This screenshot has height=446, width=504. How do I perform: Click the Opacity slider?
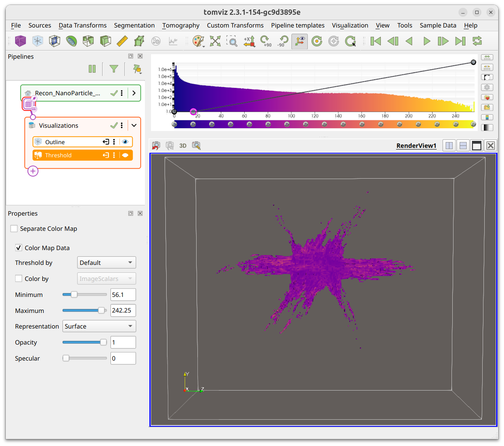click(85, 342)
